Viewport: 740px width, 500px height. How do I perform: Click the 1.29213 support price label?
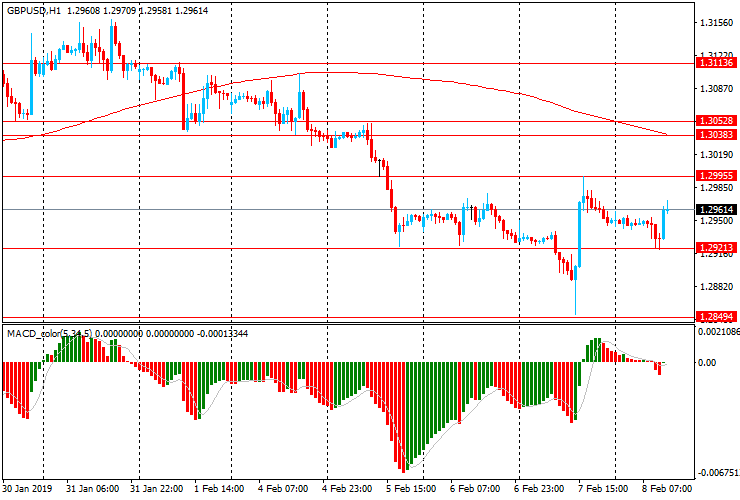(716, 248)
